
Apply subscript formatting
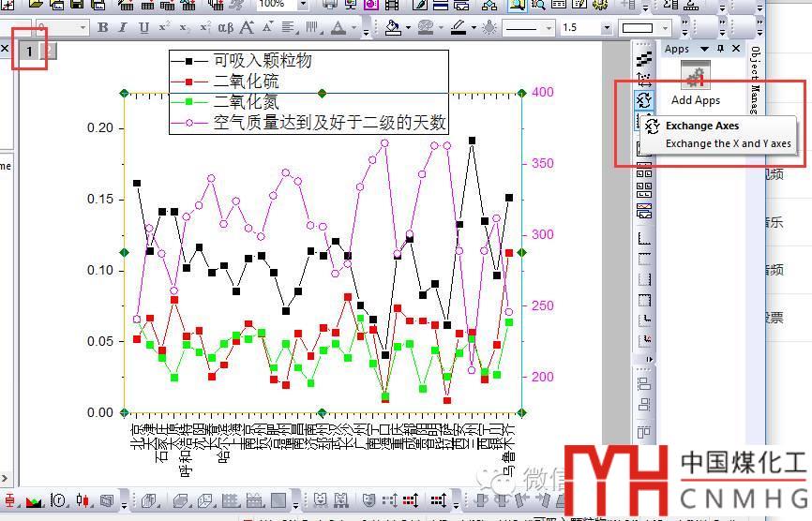[186, 28]
